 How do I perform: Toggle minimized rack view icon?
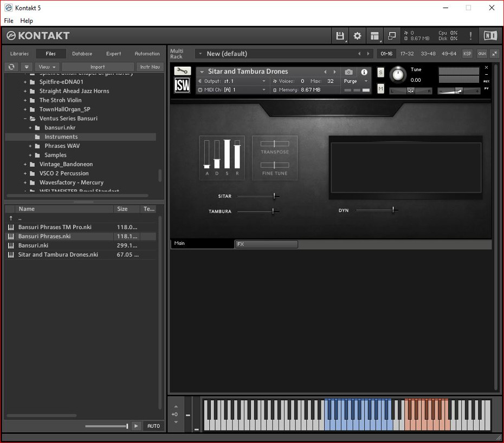392,36
